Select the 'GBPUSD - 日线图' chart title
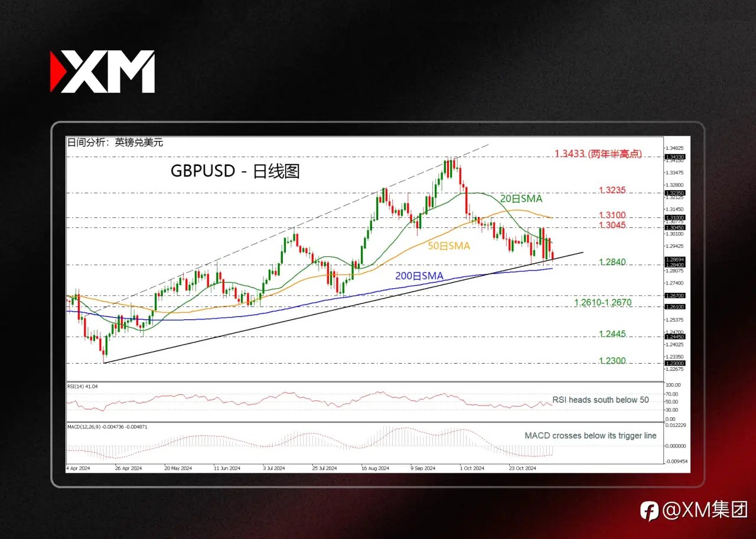This screenshot has width=756, height=539. [x=235, y=171]
